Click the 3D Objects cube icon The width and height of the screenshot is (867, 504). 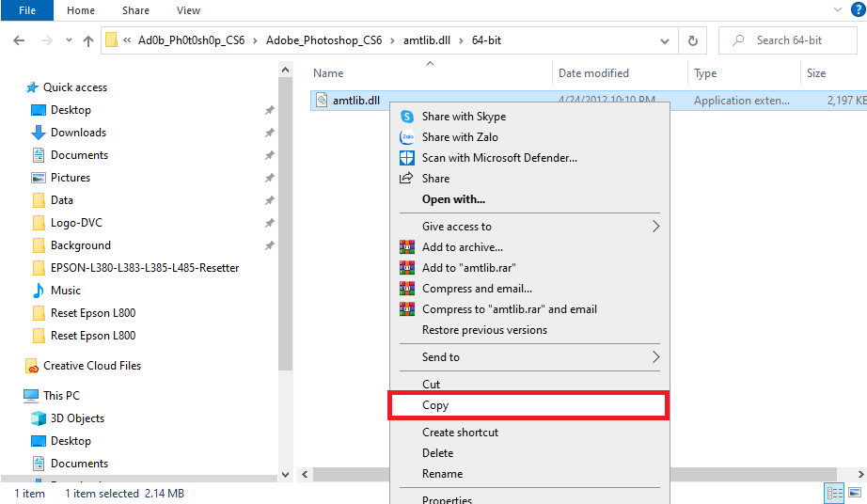pos(39,418)
